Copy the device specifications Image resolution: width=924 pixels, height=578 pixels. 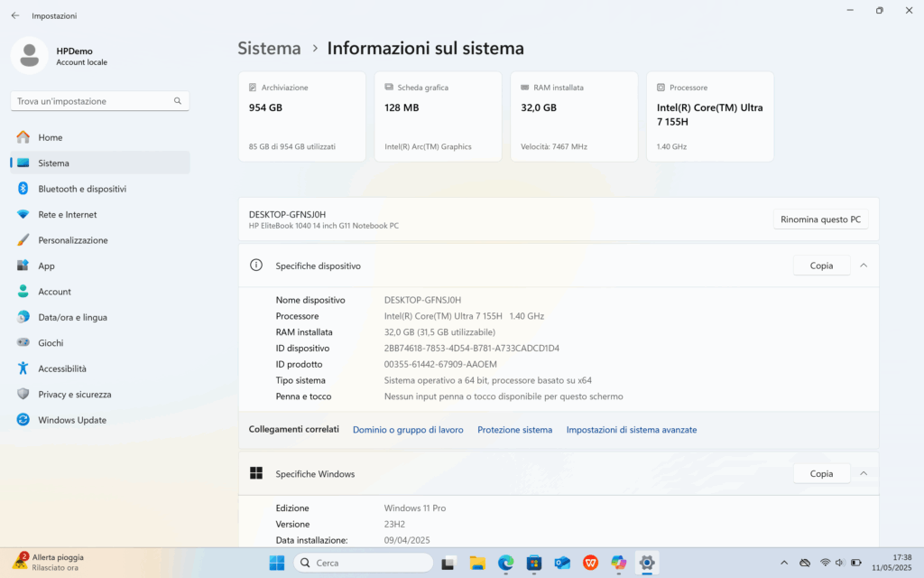pos(821,266)
